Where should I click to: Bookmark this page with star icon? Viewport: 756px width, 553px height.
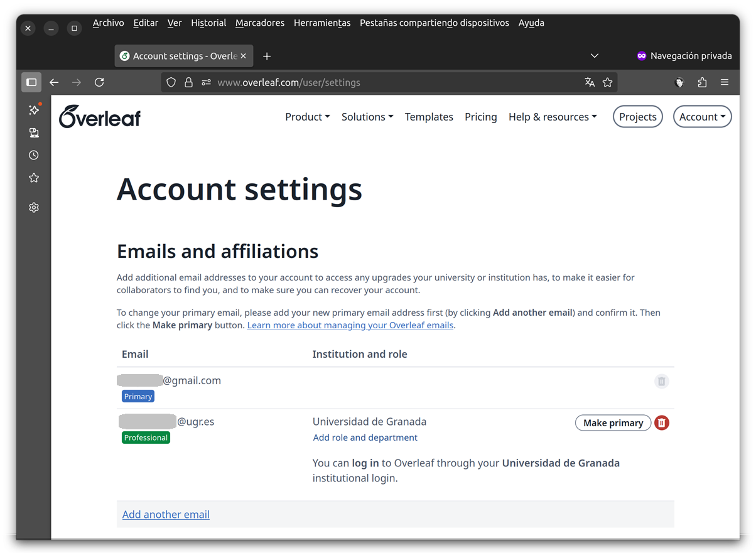click(607, 82)
